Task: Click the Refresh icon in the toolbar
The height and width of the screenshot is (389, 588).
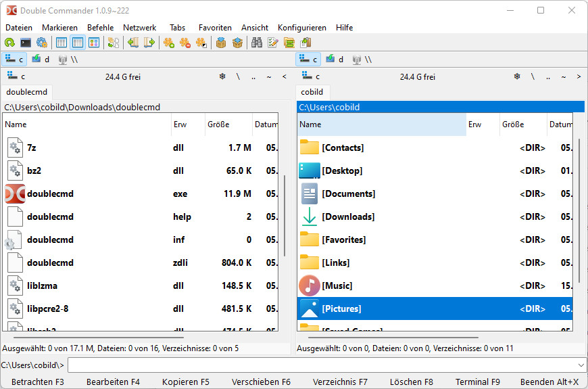Action: point(10,43)
